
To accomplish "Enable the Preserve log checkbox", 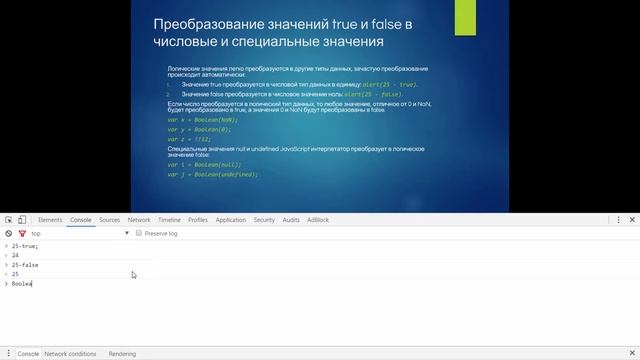I will 139,233.
